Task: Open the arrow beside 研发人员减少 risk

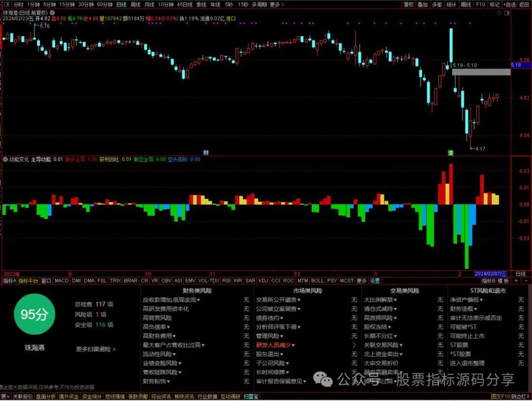Action: coord(354,345)
